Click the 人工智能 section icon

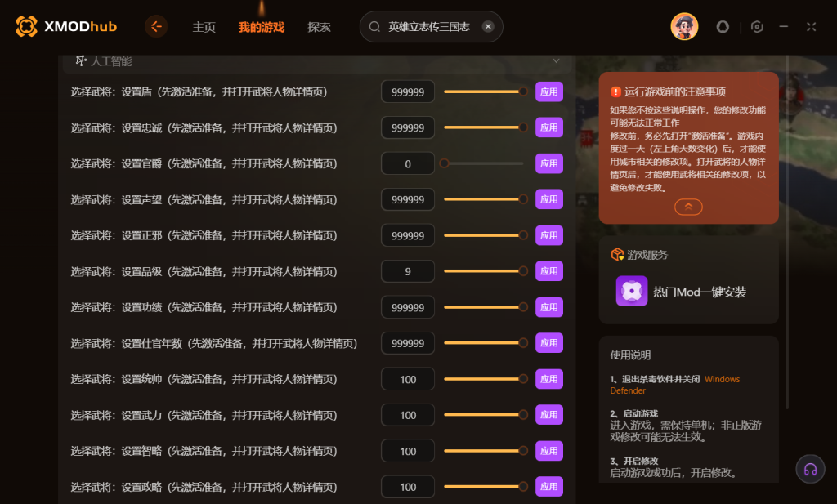pos(81,60)
